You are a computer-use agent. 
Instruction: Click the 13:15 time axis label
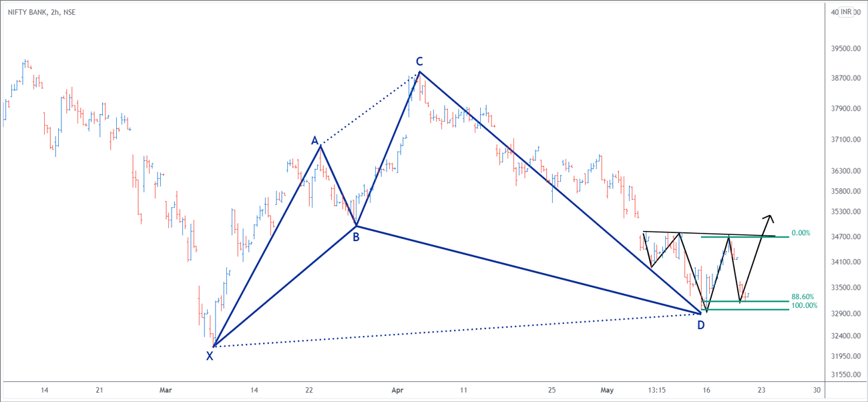pos(656,389)
